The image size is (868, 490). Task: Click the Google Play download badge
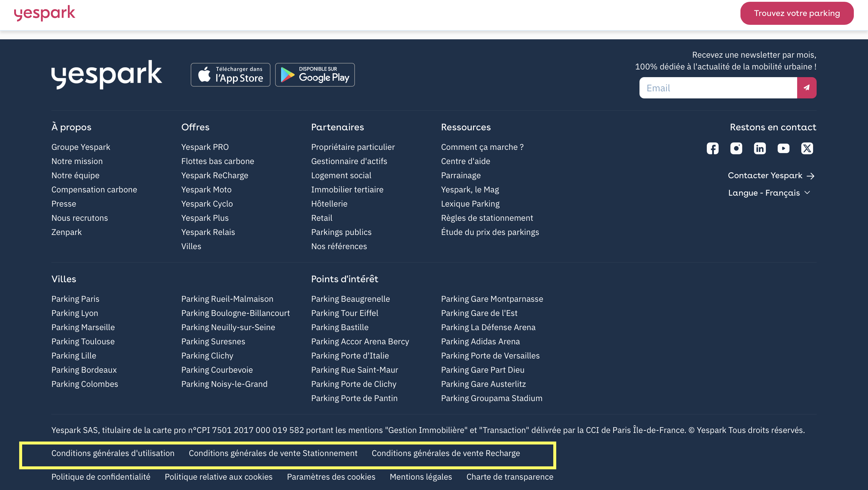(315, 74)
